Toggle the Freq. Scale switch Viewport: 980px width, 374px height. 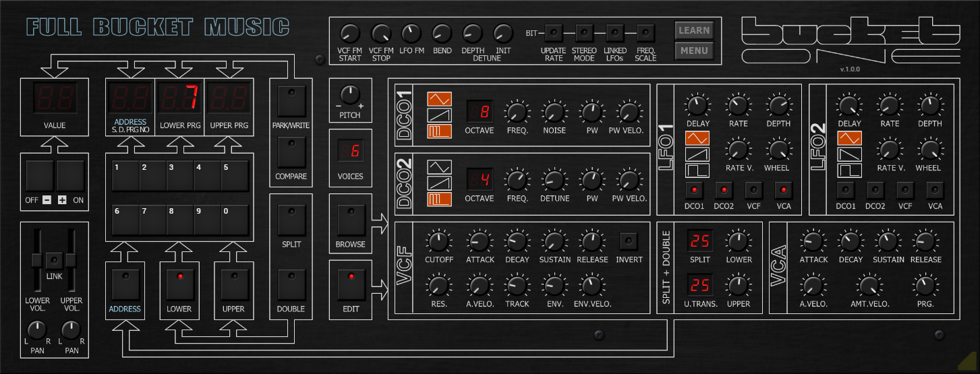(x=645, y=32)
